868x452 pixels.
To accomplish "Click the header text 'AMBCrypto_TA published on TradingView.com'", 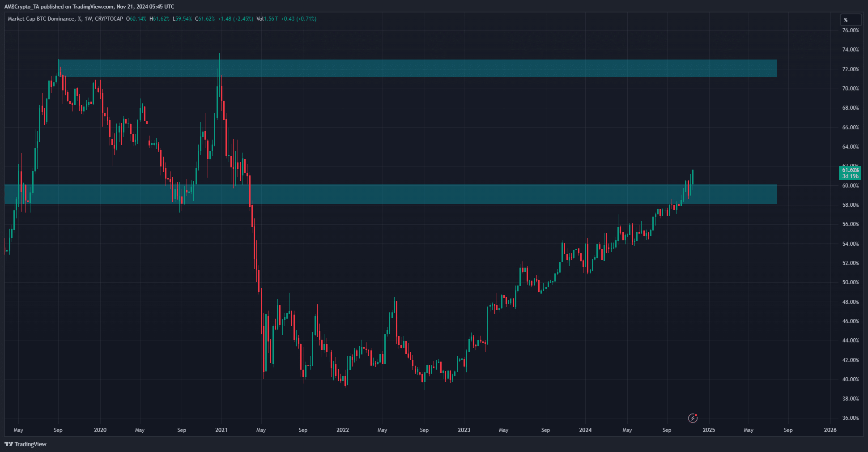I will click(x=59, y=7).
